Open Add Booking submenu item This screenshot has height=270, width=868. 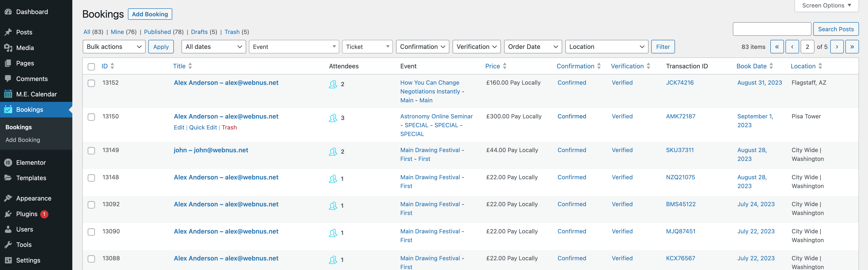[23, 140]
